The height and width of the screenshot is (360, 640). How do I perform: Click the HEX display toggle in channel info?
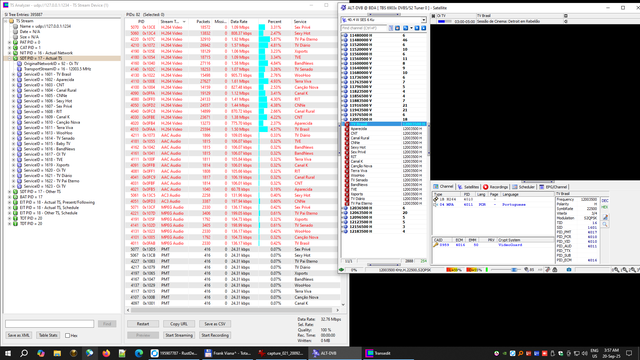point(605,207)
